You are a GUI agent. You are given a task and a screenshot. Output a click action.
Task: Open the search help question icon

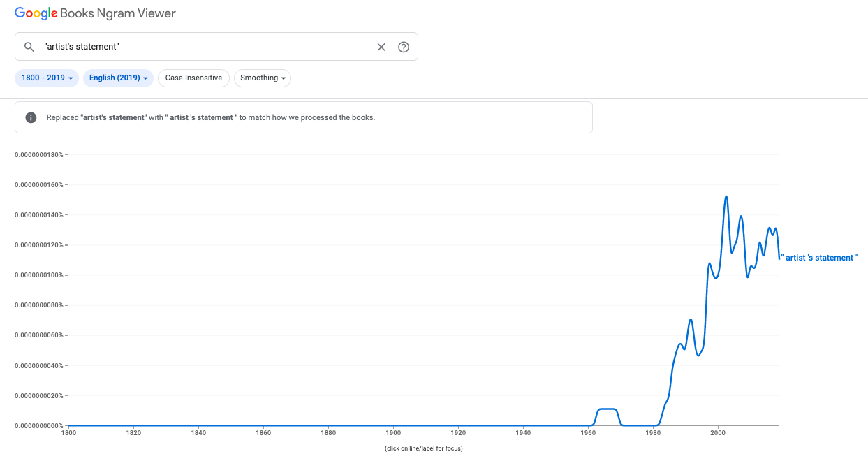coord(404,47)
